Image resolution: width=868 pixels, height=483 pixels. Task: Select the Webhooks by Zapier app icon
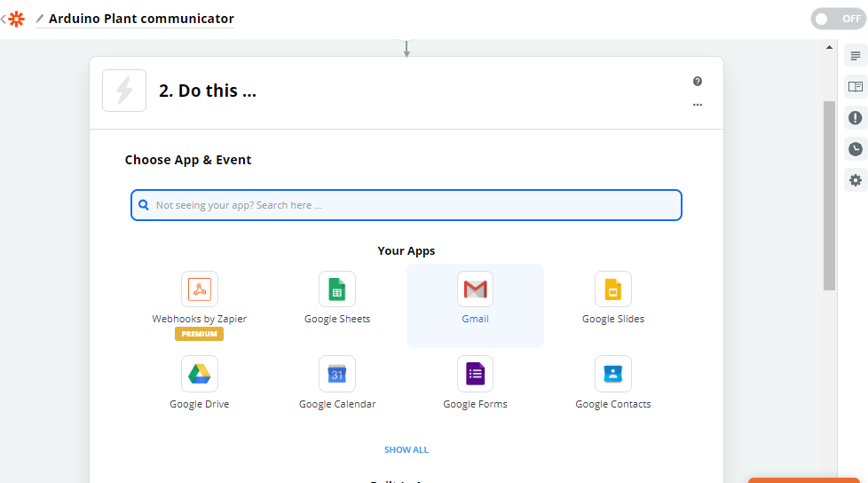pos(200,289)
